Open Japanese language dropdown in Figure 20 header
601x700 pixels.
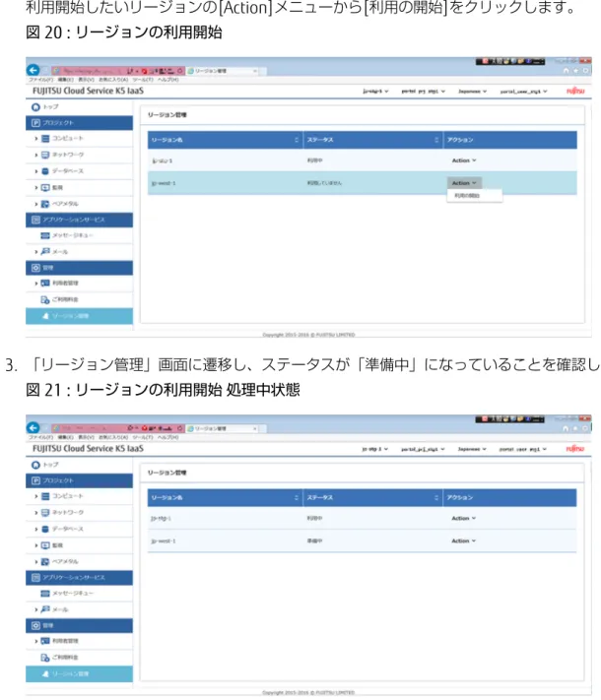472,92
